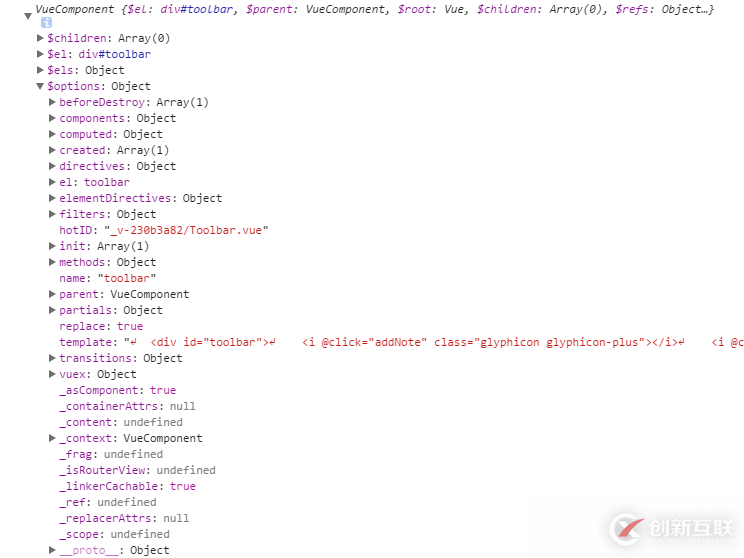Select the name "toolbar" value
744x558 pixels.
click(127, 278)
